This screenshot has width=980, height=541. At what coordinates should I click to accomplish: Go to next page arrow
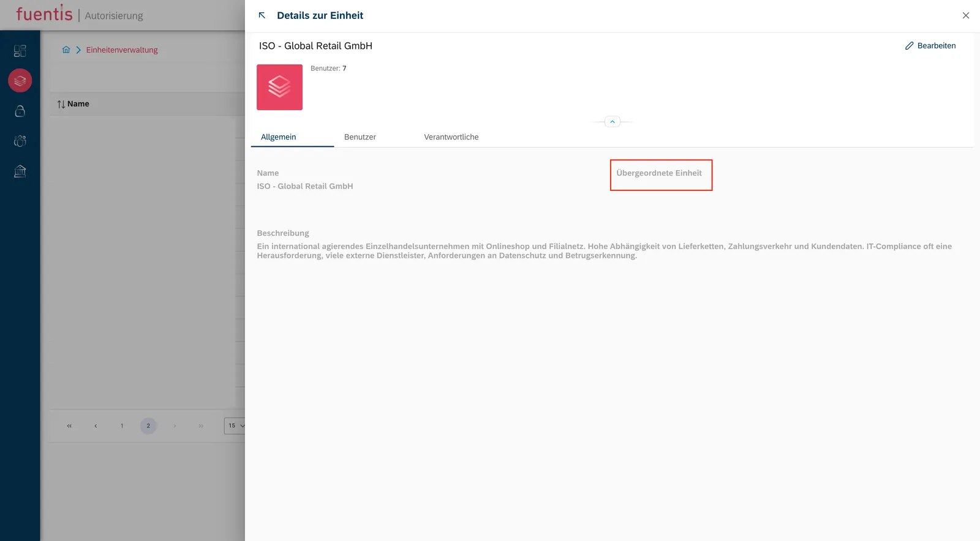[x=175, y=426]
